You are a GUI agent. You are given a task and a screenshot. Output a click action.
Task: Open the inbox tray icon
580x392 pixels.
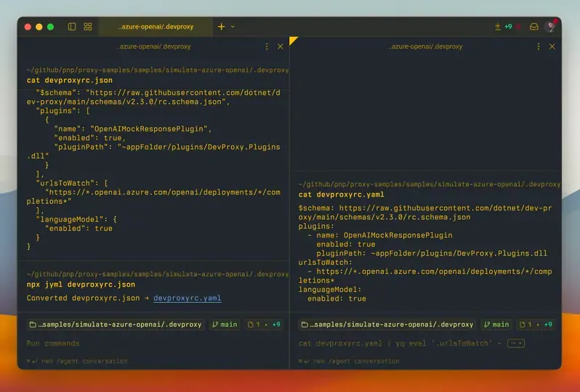click(533, 27)
